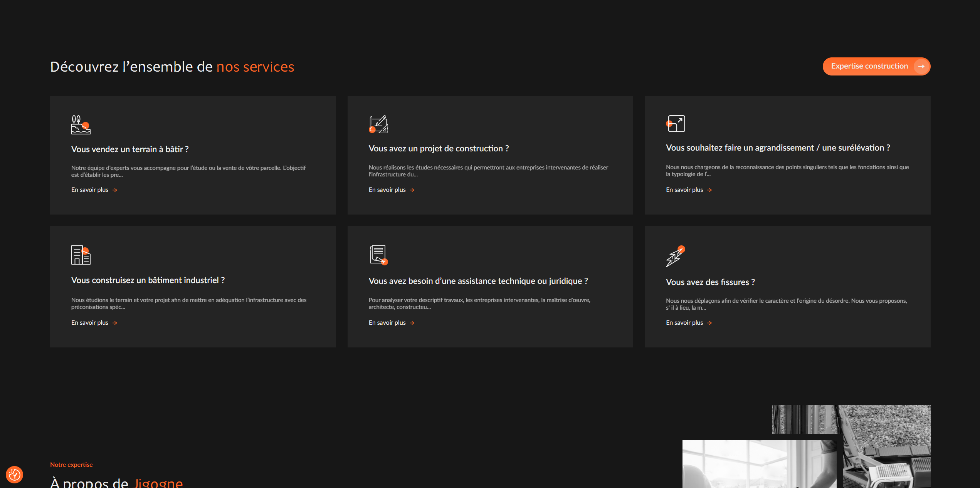Click heading Vous avez besoin d'une assistance technique
Image resolution: width=980 pixels, height=488 pixels.
point(478,281)
